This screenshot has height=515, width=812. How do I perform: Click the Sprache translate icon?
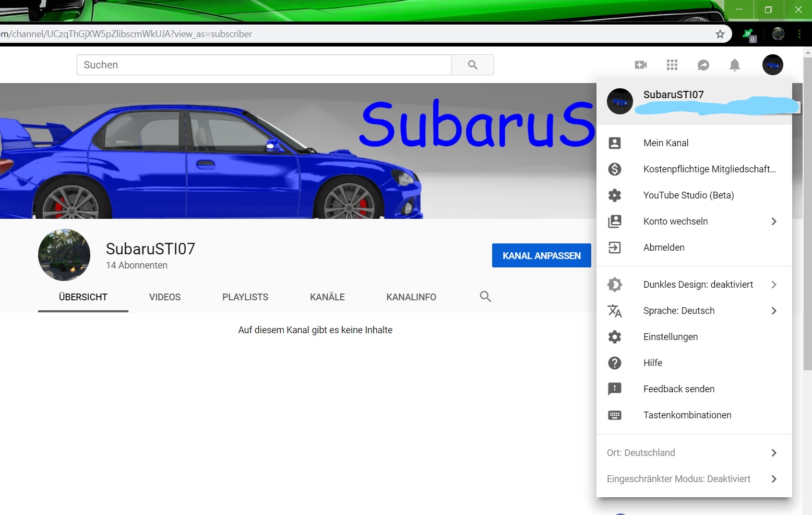(615, 311)
